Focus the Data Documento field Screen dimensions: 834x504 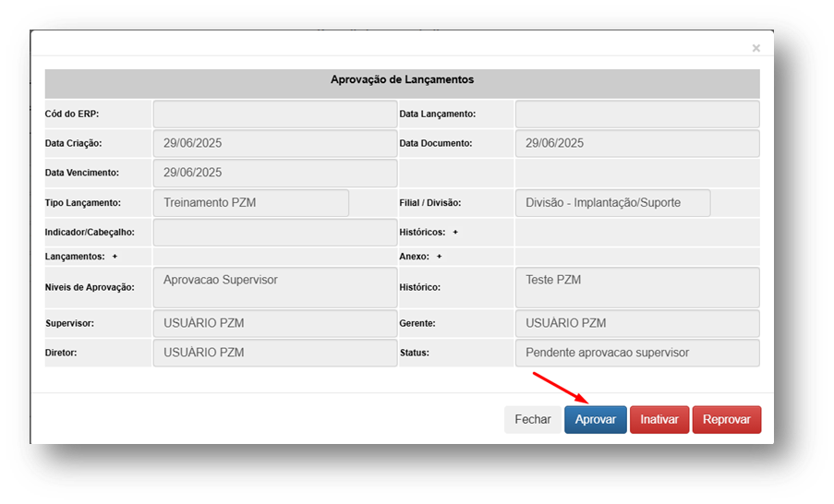click(636, 144)
